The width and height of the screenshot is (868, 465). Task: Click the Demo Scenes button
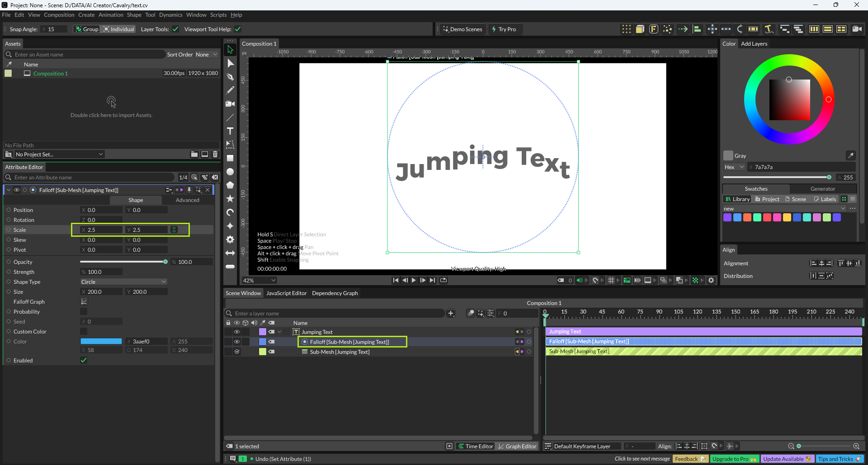[x=462, y=29]
